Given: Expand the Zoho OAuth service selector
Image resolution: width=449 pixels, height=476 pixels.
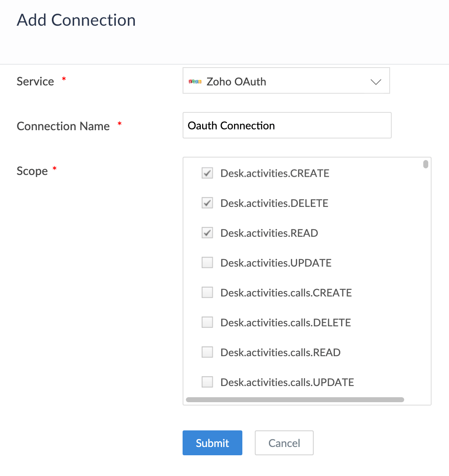Looking at the screenshot, I should (376, 82).
